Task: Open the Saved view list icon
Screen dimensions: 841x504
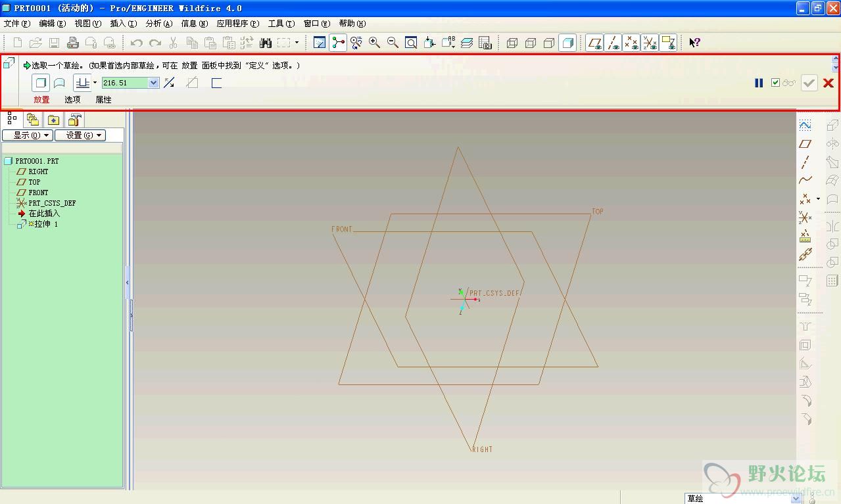Action: pos(448,43)
